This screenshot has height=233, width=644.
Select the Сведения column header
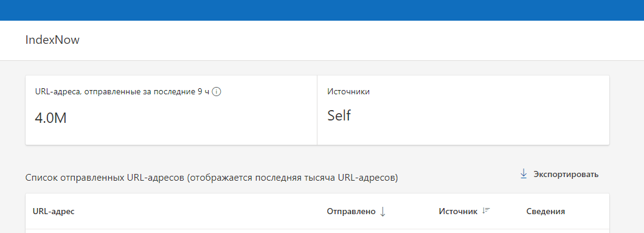[x=545, y=212]
